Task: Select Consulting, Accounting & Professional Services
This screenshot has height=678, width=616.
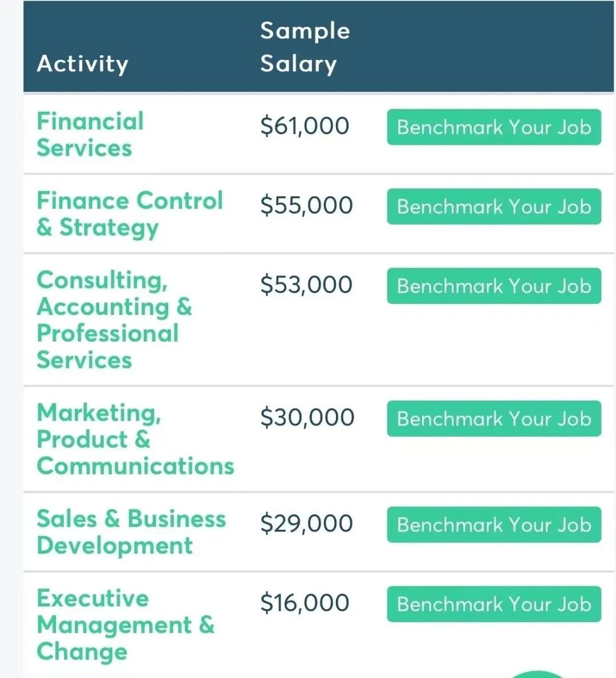Action: 114,320
